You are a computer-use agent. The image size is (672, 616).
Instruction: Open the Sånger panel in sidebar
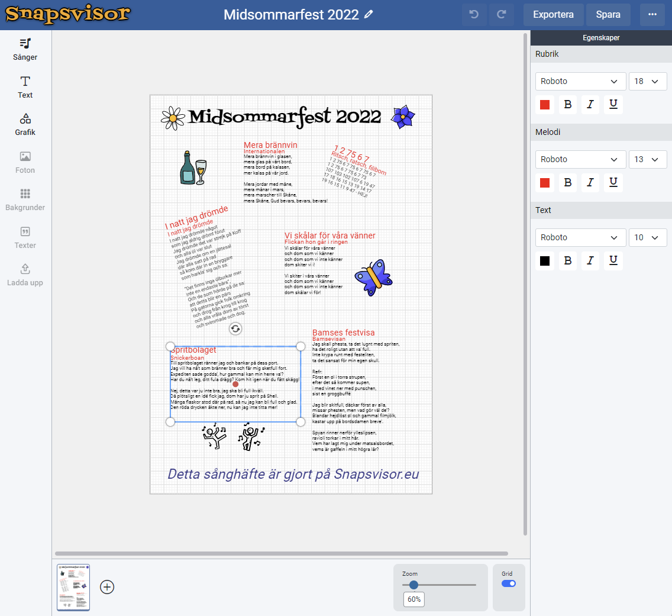coord(25,49)
